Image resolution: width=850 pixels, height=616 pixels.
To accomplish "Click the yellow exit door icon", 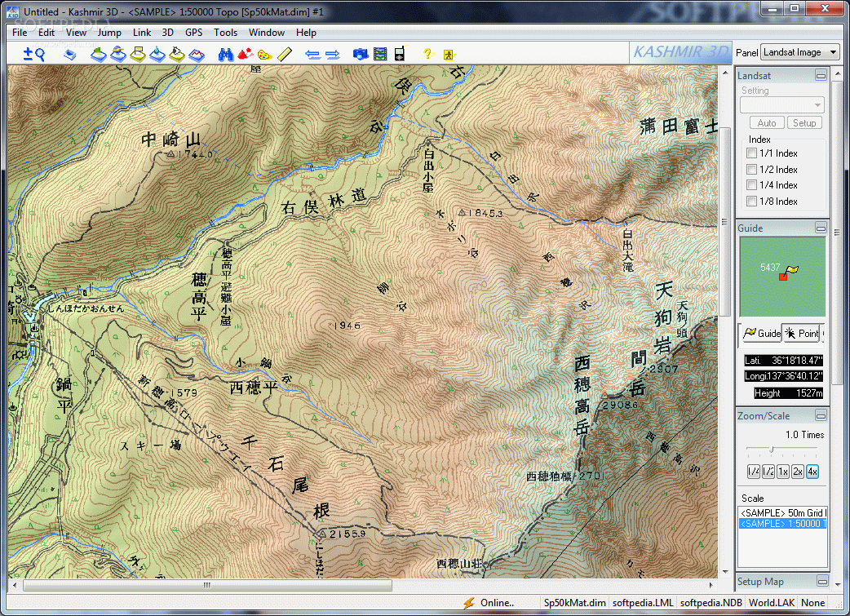I will coord(449,54).
